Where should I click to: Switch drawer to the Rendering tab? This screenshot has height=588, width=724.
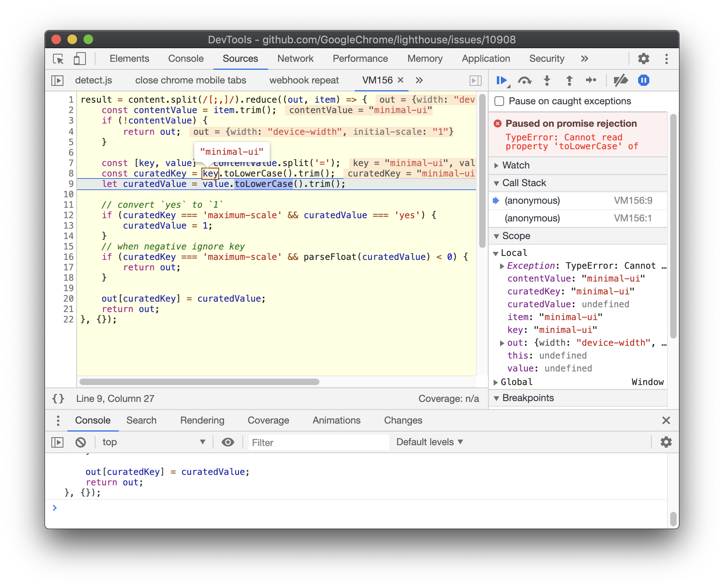(x=202, y=420)
